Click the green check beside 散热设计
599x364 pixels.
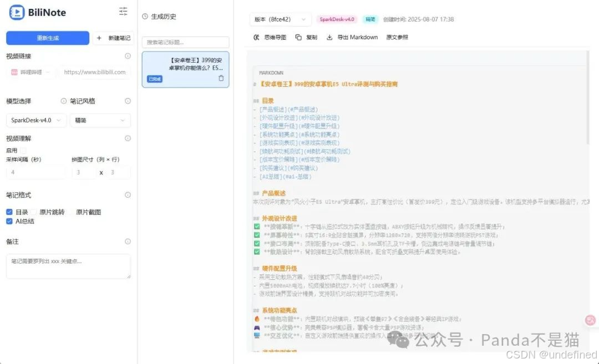click(257, 252)
